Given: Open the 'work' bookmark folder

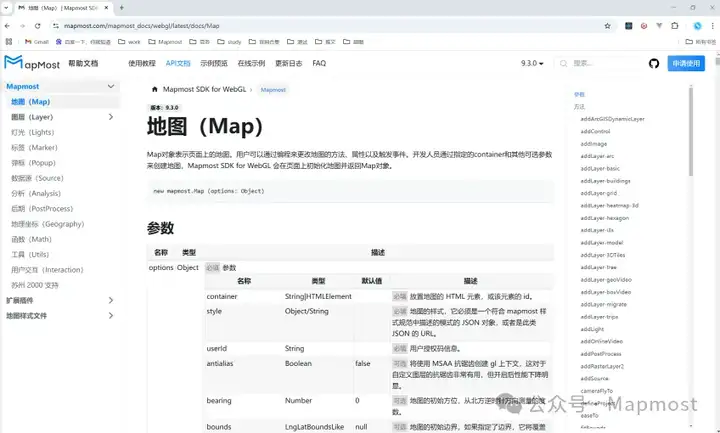Looking at the screenshot, I should point(129,41).
